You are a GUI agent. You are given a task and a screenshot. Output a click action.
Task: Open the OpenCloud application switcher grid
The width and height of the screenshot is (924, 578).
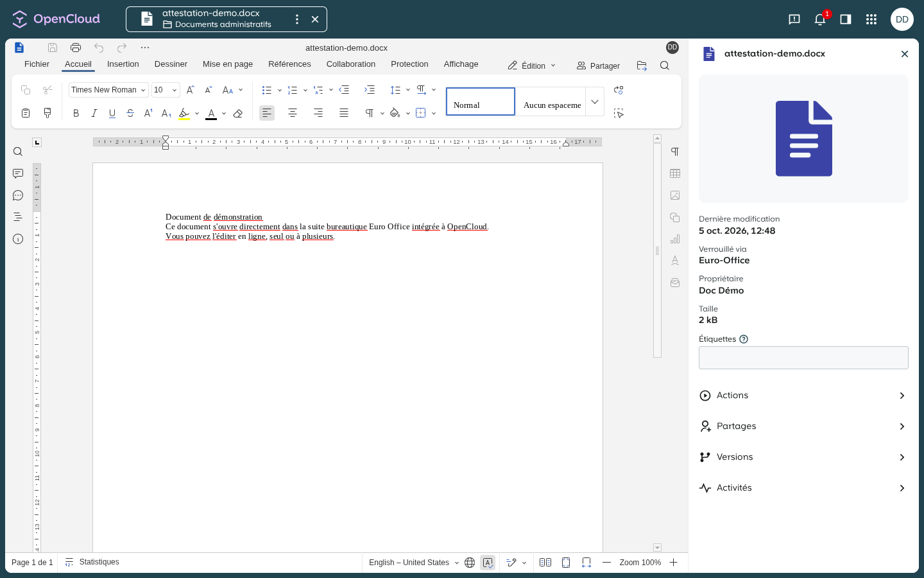point(871,19)
